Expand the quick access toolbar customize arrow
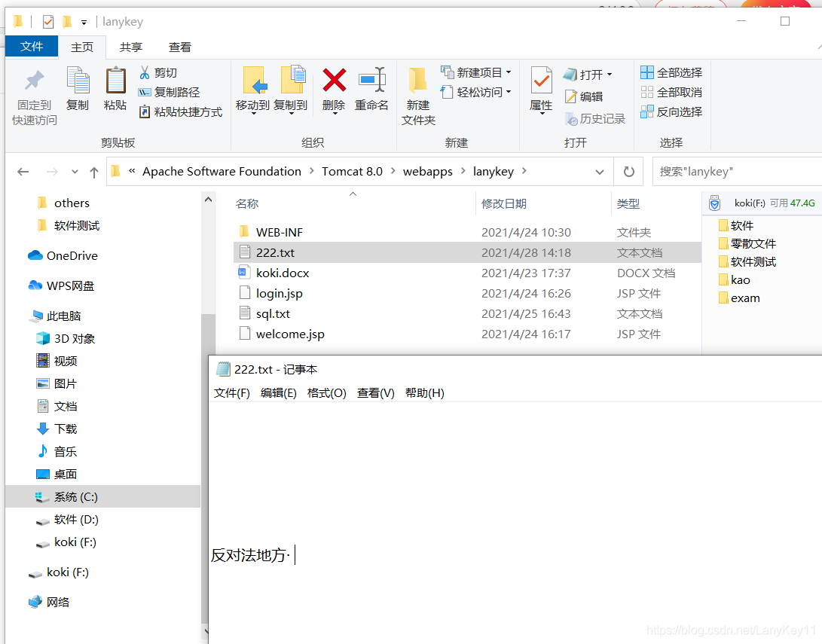This screenshot has height=644, width=822. (84, 23)
